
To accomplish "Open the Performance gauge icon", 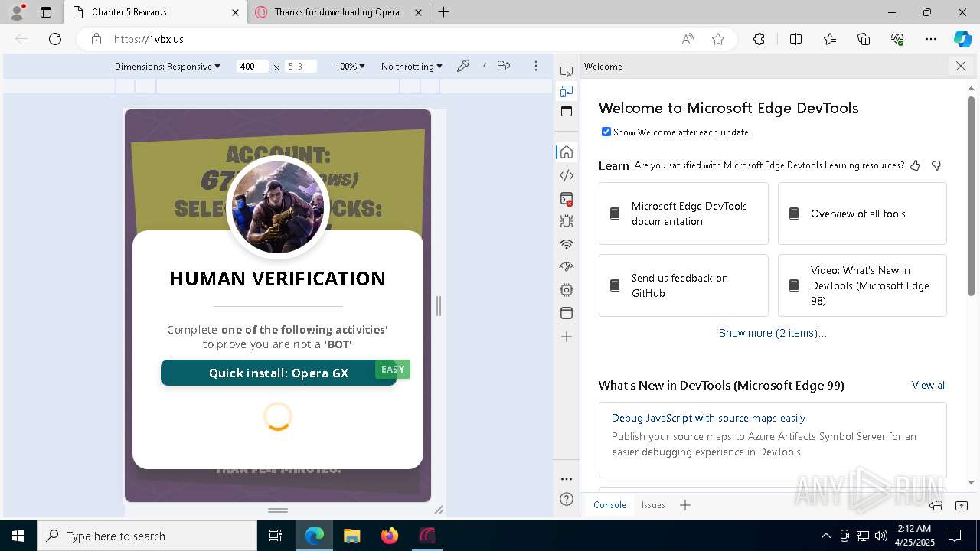I will [x=567, y=267].
